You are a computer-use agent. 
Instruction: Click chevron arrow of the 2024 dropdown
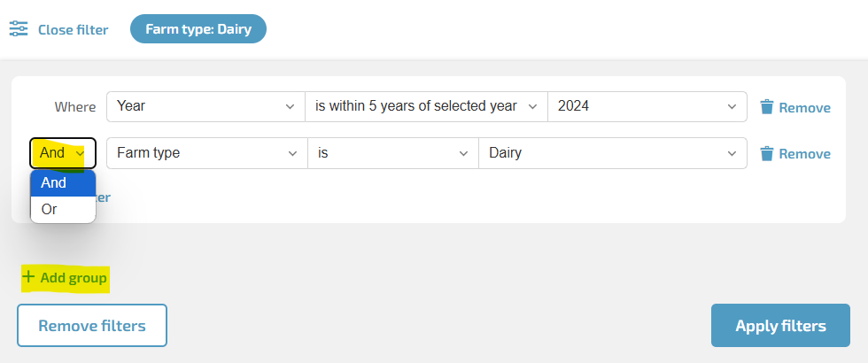point(732,107)
